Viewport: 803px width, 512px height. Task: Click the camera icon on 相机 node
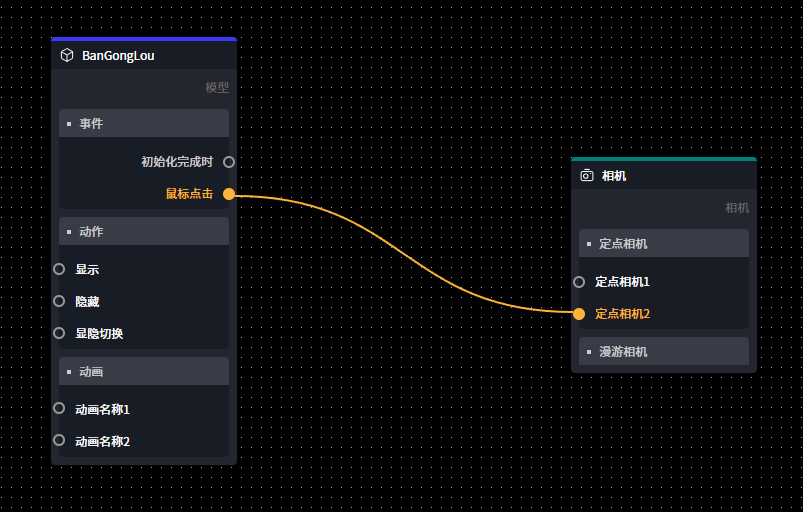[587, 175]
